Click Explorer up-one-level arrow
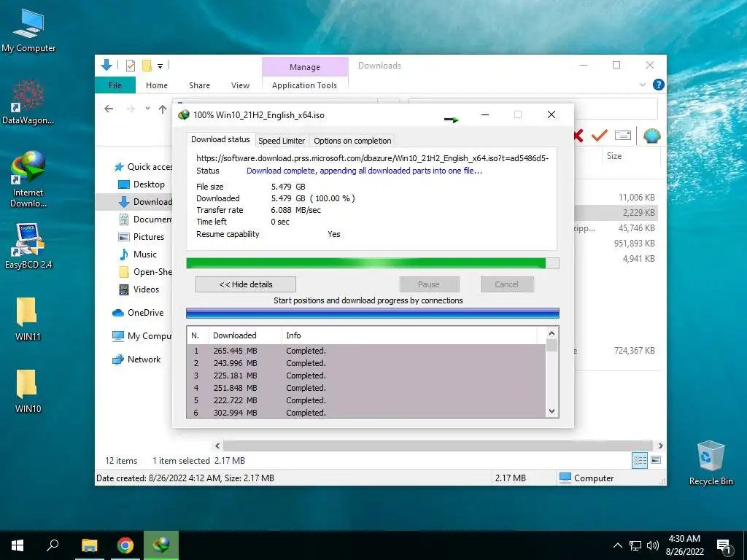Screen dimensions: 747x560 [x=163, y=109]
